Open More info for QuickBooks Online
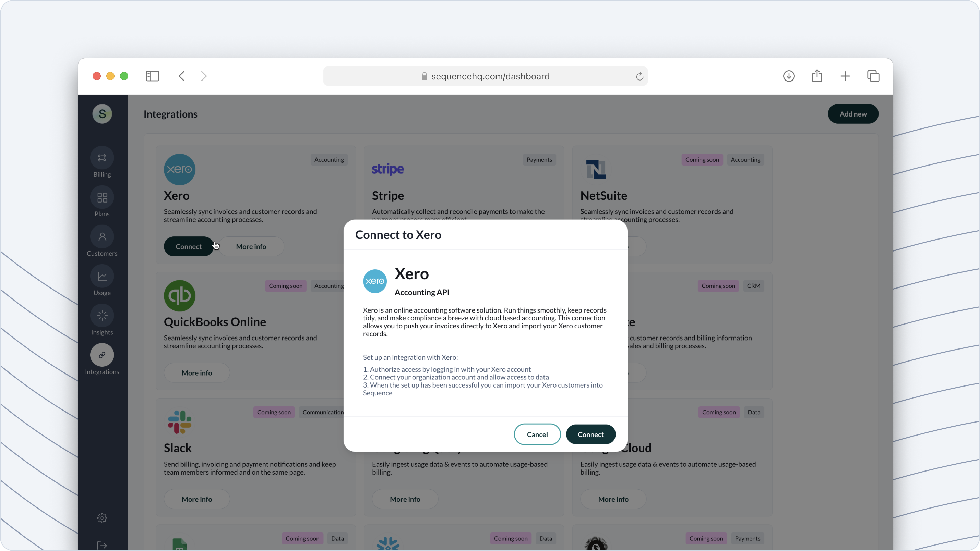This screenshot has width=980, height=551. [x=197, y=373]
